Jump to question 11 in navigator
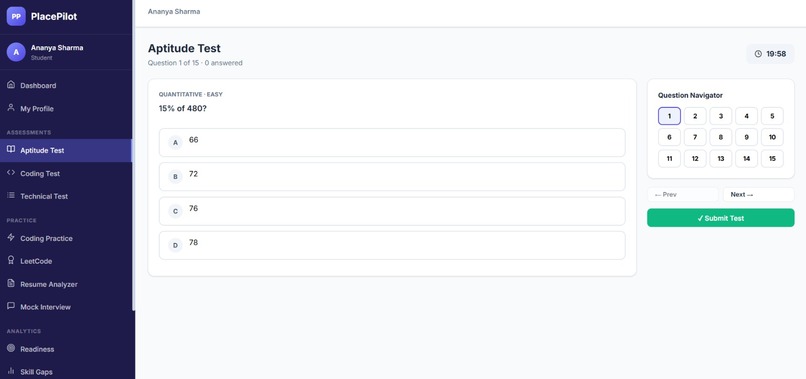806x379 pixels. click(x=669, y=158)
